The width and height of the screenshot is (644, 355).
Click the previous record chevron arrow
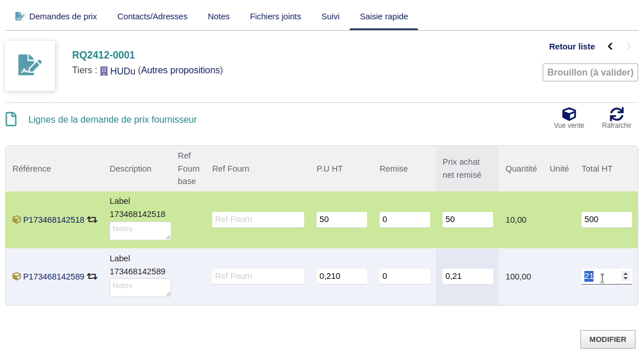tap(610, 47)
